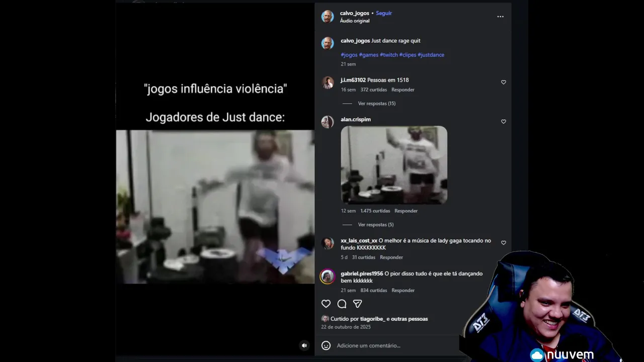The image size is (644, 362).
Task: Open the outras pessoas likes list
Action: 410,319
